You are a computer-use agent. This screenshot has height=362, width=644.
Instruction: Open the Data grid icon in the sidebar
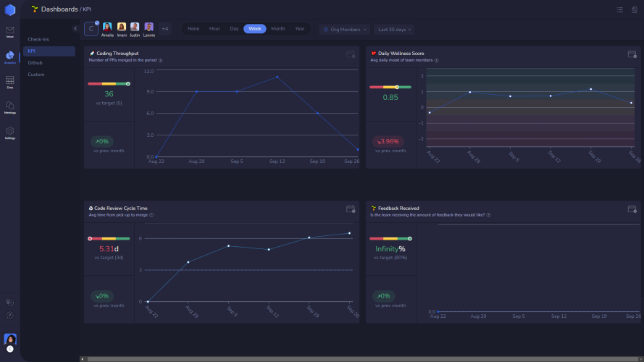pyautogui.click(x=10, y=82)
